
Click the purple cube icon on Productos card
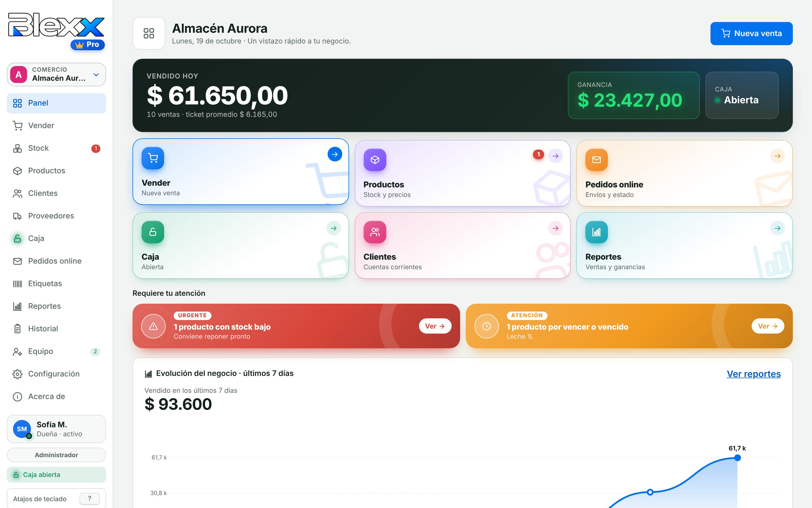coord(375,159)
